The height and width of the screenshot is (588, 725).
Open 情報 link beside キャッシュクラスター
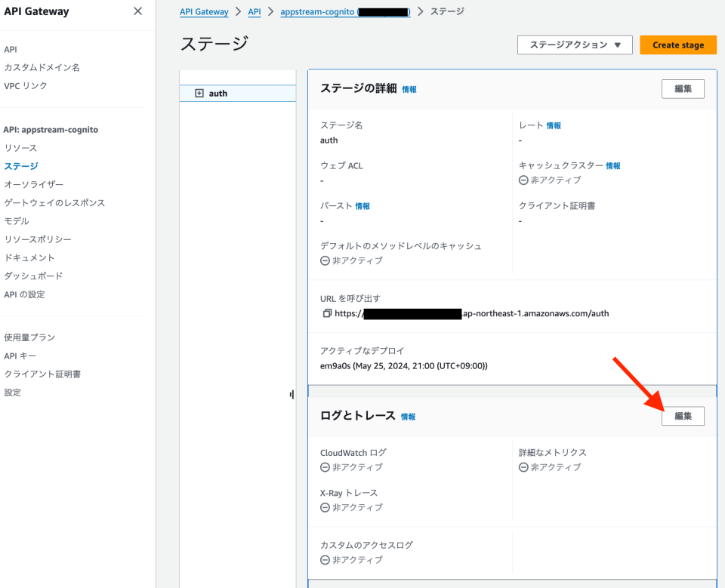point(613,166)
